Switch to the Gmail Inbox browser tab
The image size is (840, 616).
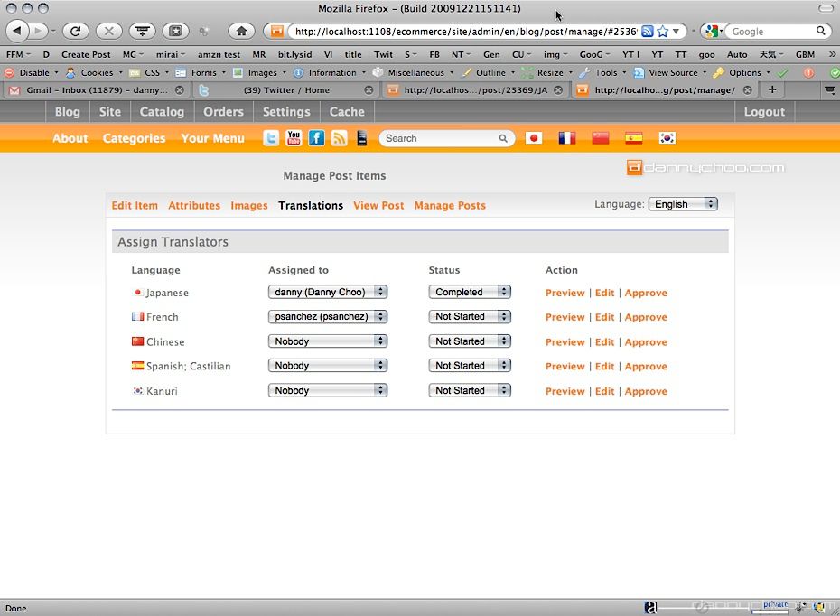tap(96, 90)
